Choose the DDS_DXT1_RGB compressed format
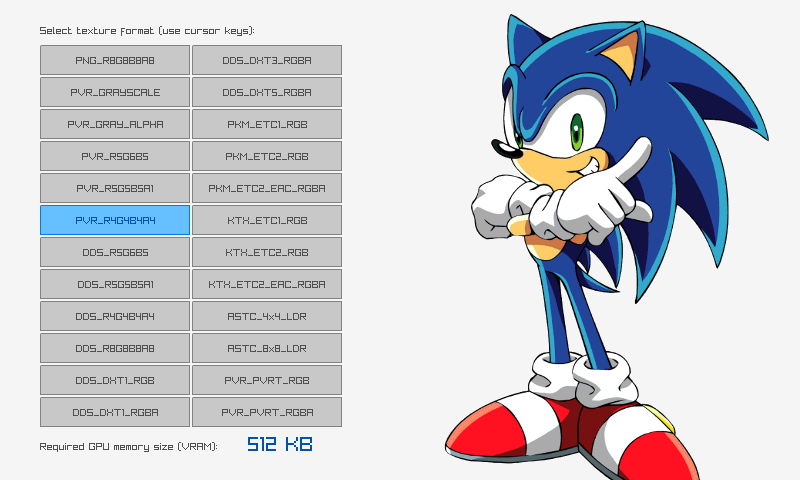Viewport: 800px width, 480px height. [x=115, y=380]
